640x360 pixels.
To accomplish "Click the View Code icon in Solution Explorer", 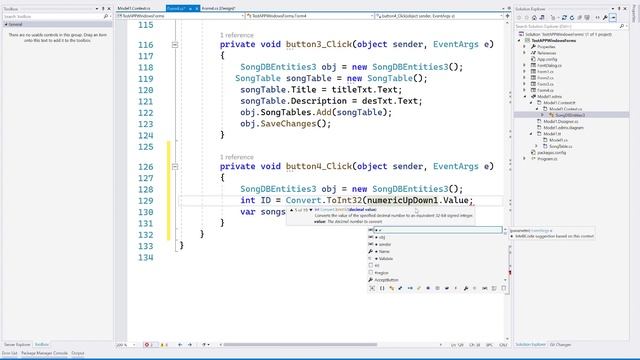I will [x=598, y=18].
